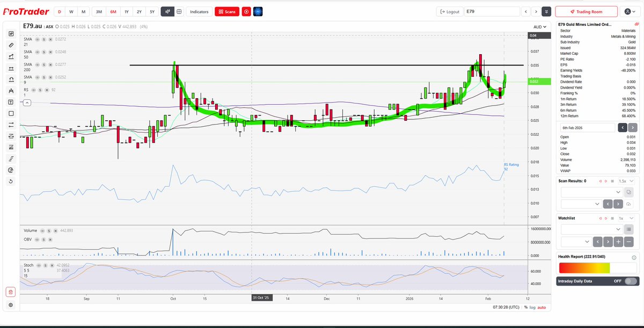Select the pencil drawing tool
Viewport: 644px width, 328px height.
click(x=11, y=45)
